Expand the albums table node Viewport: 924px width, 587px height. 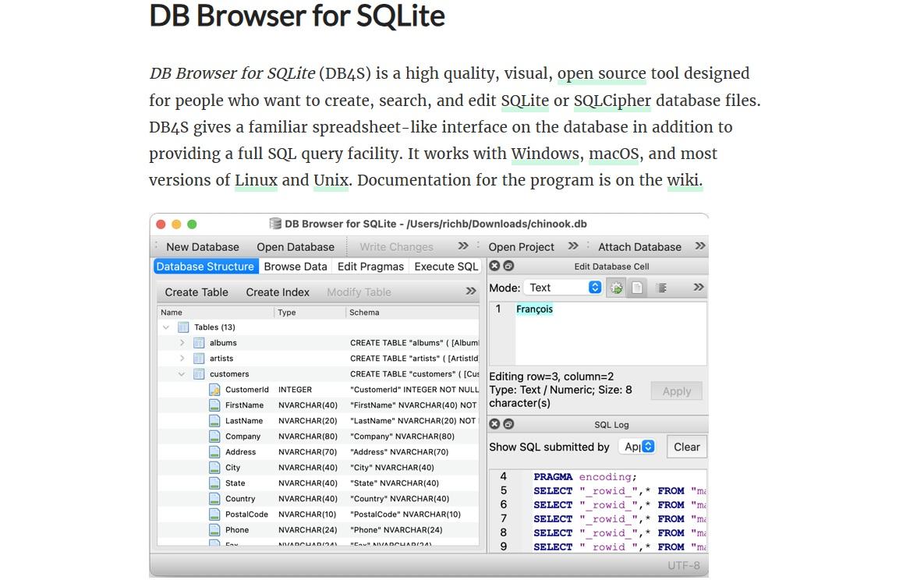coord(182,342)
